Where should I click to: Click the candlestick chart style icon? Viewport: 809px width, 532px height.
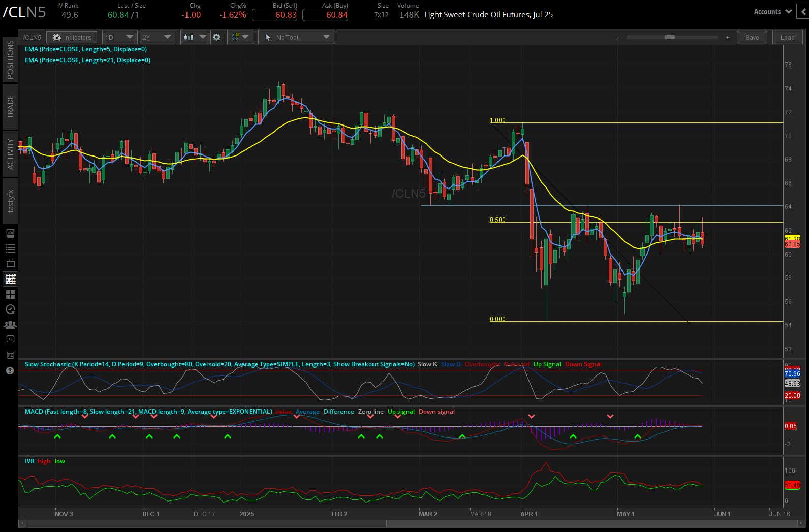(189, 37)
